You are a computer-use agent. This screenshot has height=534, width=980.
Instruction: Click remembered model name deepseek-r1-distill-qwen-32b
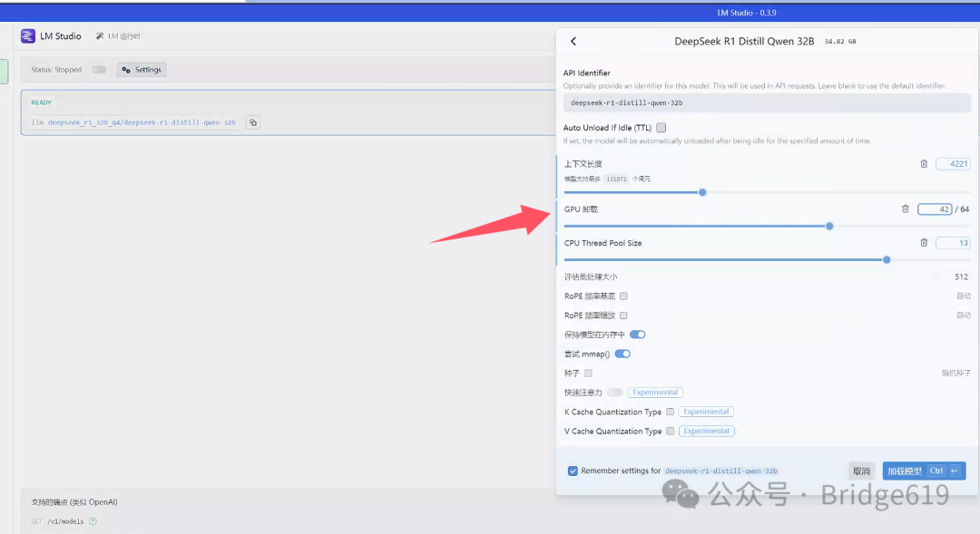click(720, 471)
